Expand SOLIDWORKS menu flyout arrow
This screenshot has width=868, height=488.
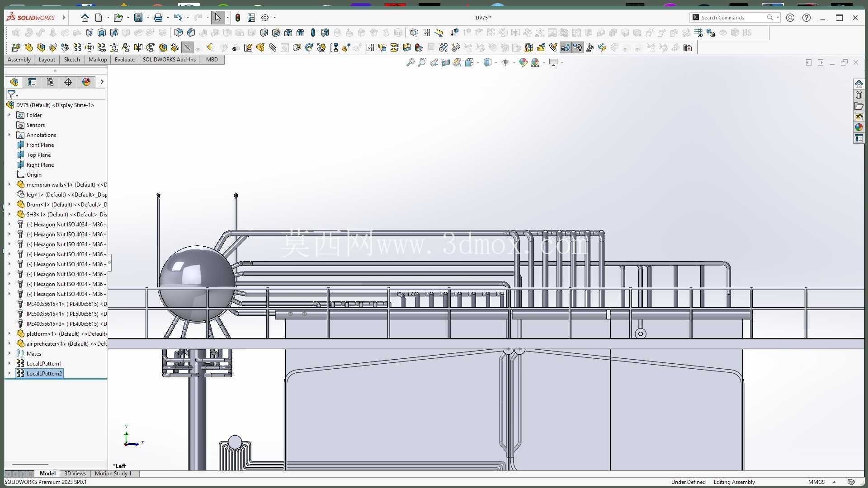coord(64,18)
